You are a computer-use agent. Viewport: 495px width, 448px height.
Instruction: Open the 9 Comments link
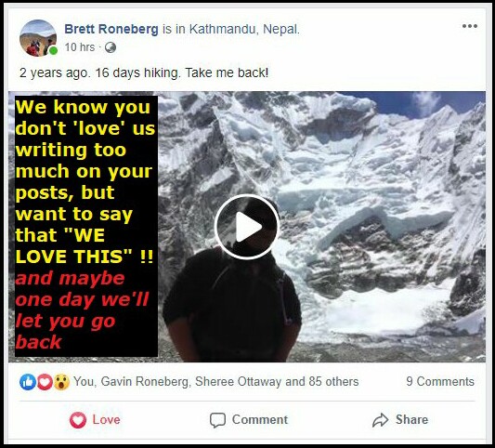[440, 382]
